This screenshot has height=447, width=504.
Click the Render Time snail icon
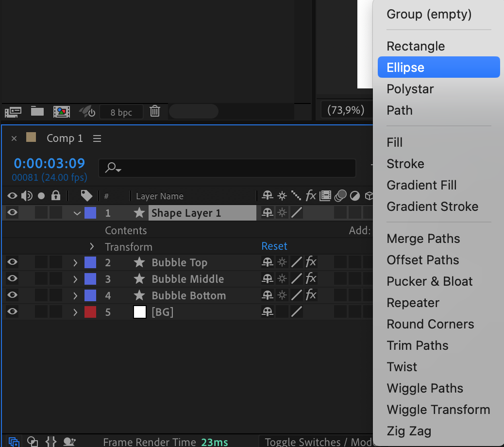(70, 442)
